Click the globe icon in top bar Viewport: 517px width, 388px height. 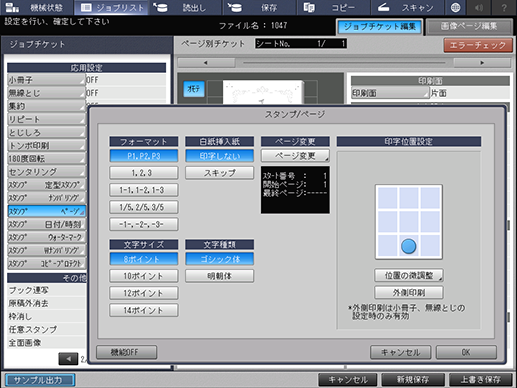pos(456,7)
